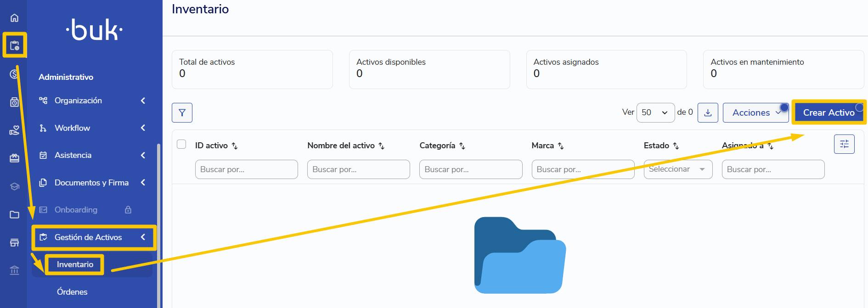This screenshot has height=308, width=868.
Task: Click the bank building icon in rail
Action: pos(14,270)
